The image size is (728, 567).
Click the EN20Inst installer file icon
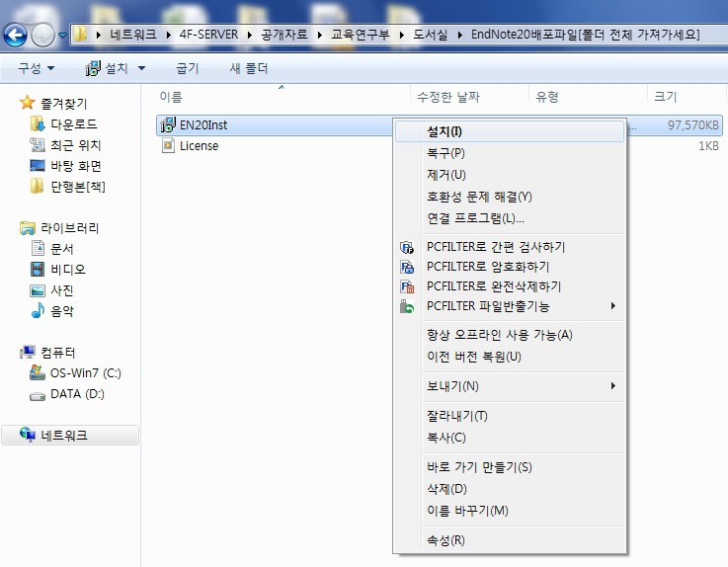(x=168, y=124)
